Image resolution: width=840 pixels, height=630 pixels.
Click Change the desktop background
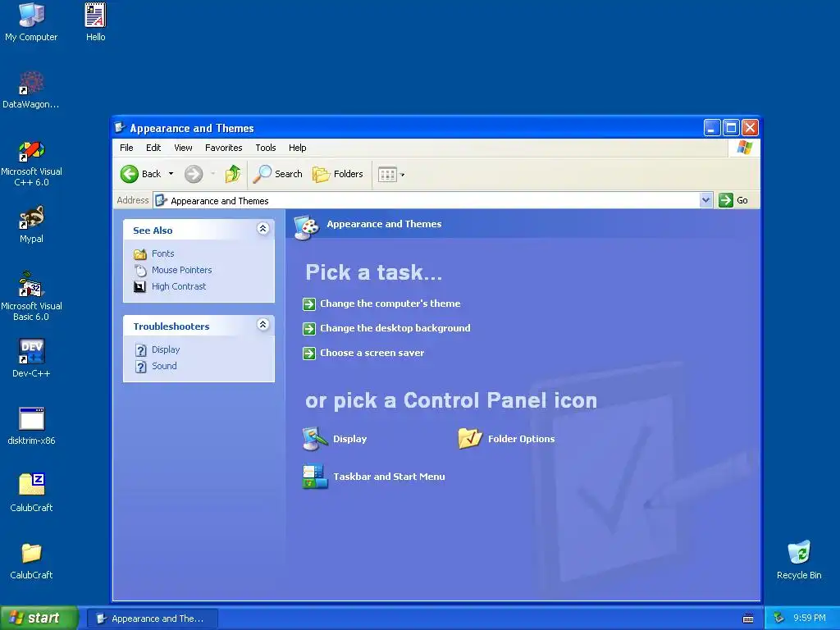(x=386, y=328)
